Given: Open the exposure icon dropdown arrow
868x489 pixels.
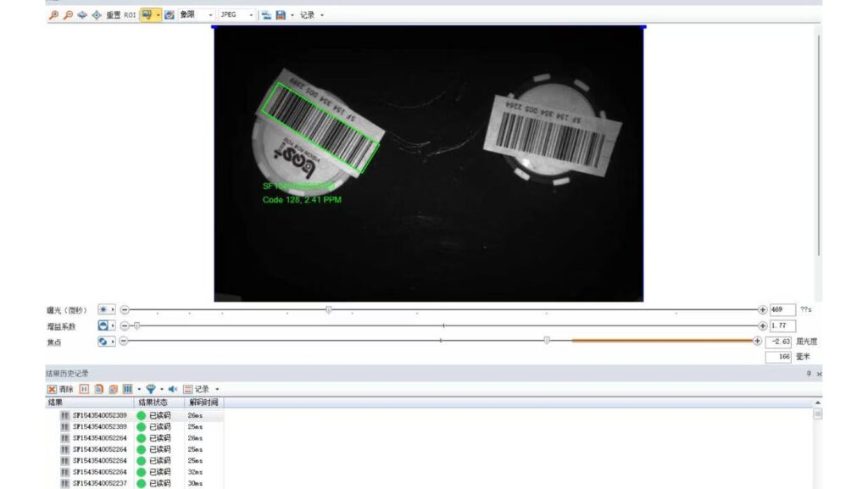Looking at the screenshot, I should tap(113, 310).
